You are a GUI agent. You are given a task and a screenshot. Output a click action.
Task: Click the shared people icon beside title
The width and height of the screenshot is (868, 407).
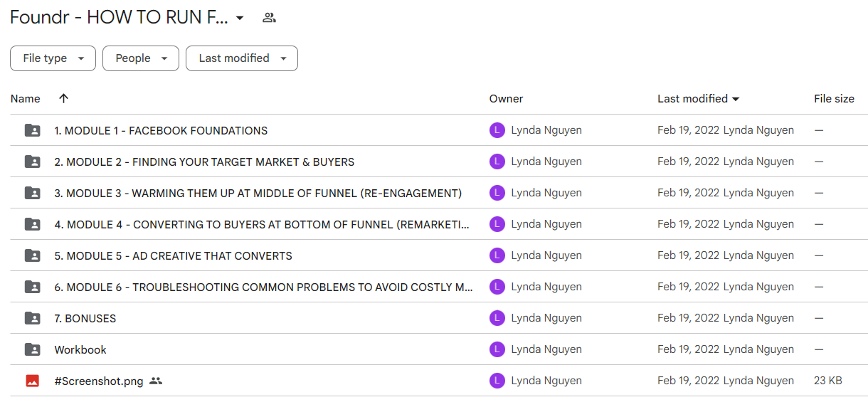pyautogui.click(x=269, y=18)
